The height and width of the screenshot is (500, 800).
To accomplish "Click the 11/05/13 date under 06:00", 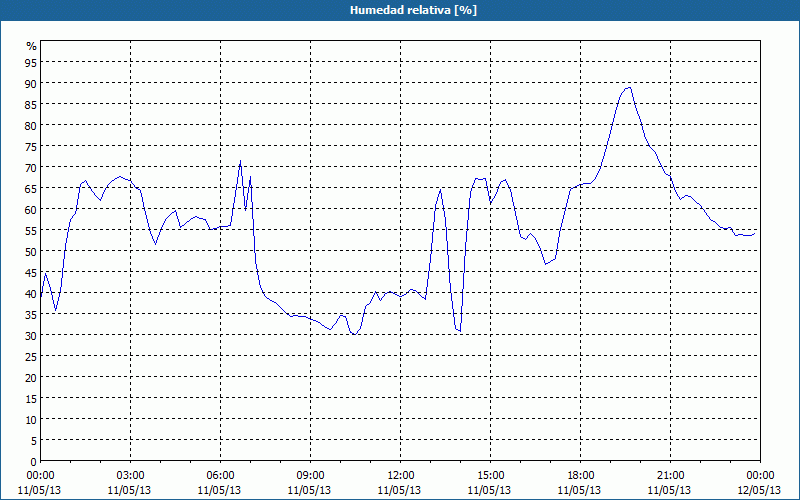I will pos(219,490).
